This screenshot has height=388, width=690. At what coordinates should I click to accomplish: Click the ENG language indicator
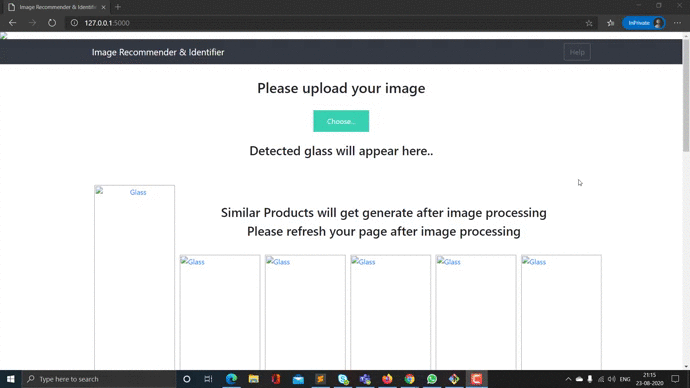point(625,379)
